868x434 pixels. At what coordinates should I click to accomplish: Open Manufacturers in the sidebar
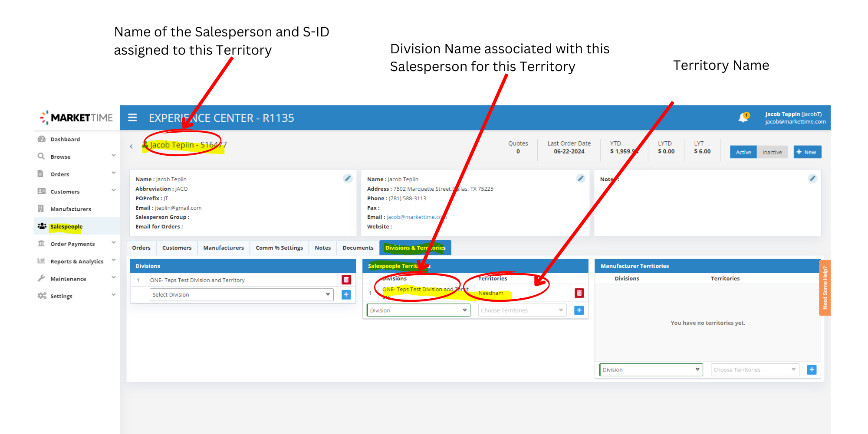(x=71, y=209)
